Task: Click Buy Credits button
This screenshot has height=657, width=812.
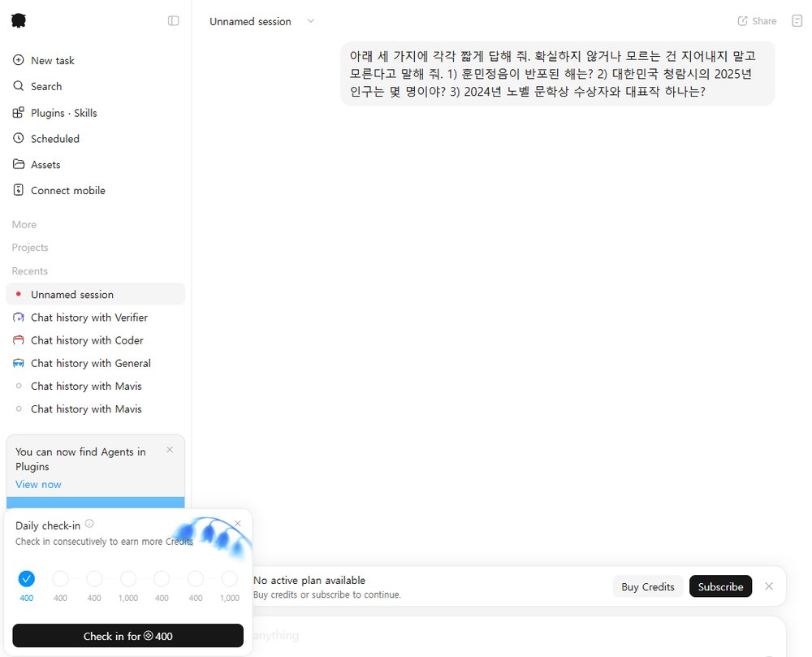Action: tap(648, 586)
